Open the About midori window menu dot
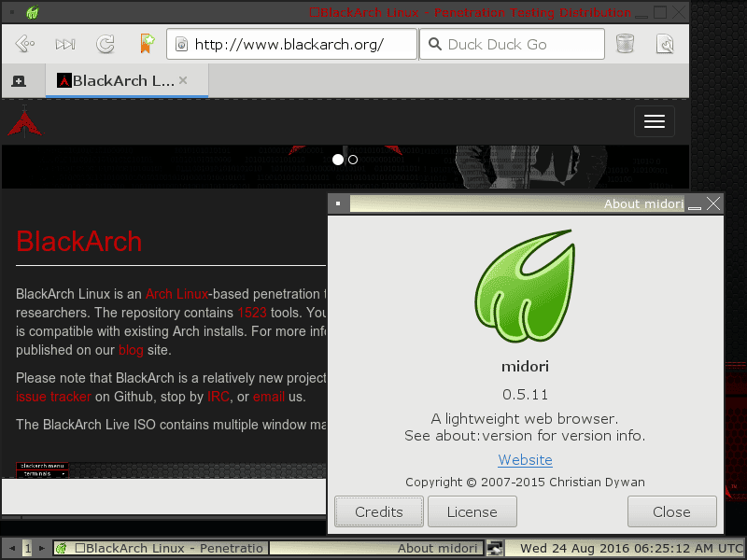The image size is (747, 560). (338, 203)
